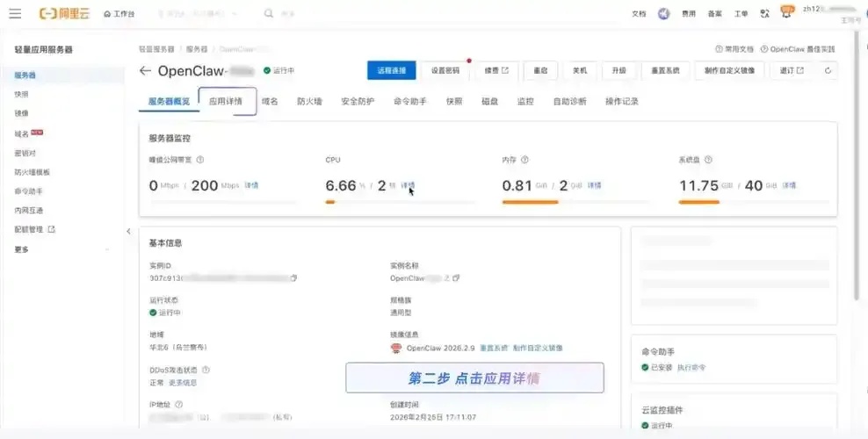Click the refresh icon after 退订 button

coord(828,71)
